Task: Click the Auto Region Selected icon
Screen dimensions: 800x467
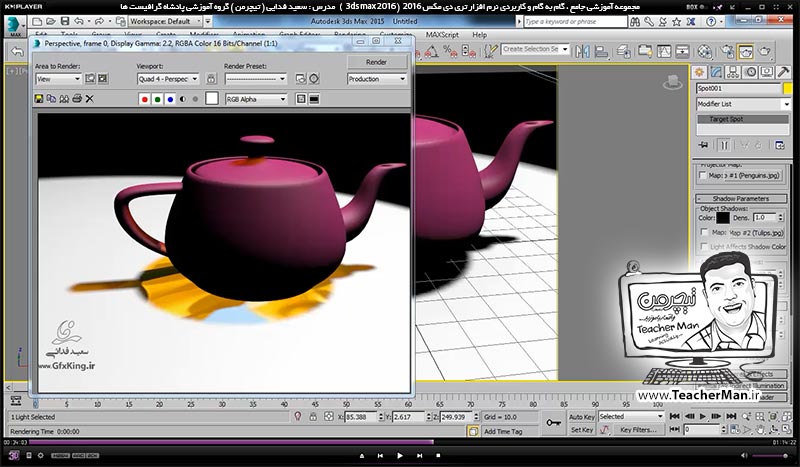Action: click(x=103, y=79)
